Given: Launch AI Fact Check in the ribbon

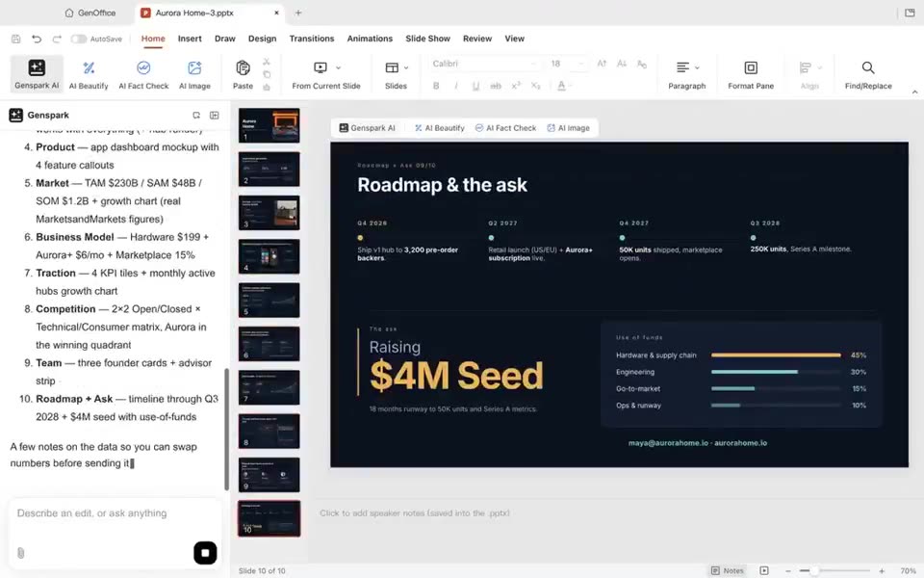Looking at the screenshot, I should [143, 74].
